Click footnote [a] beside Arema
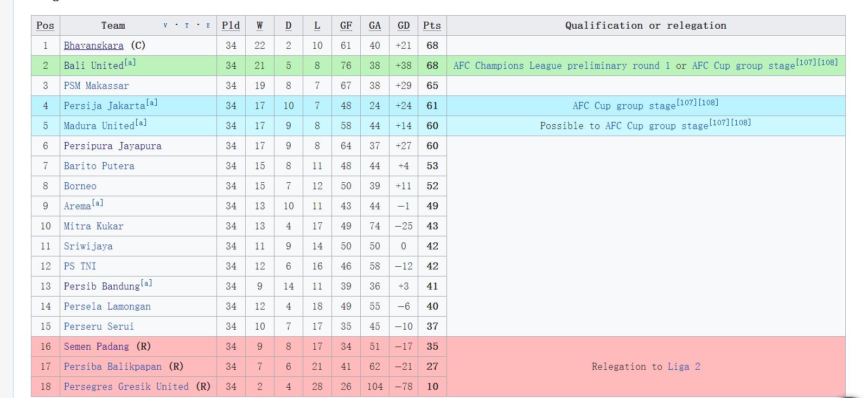This screenshot has height=398, width=868. (x=98, y=203)
